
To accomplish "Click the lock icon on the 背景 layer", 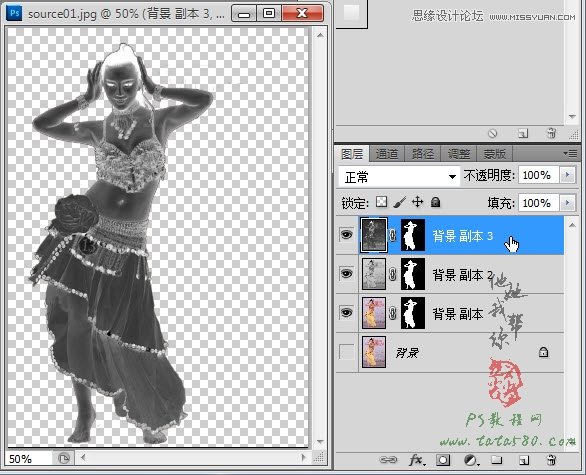I will tap(543, 352).
